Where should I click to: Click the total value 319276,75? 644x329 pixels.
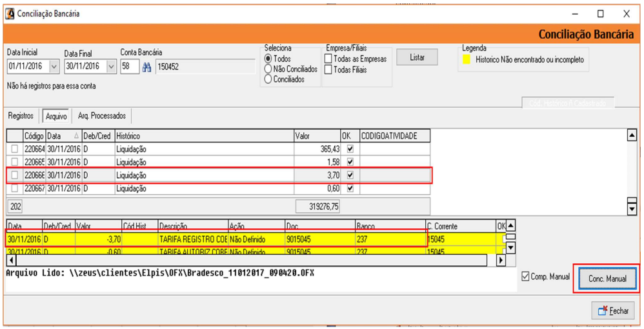(318, 206)
